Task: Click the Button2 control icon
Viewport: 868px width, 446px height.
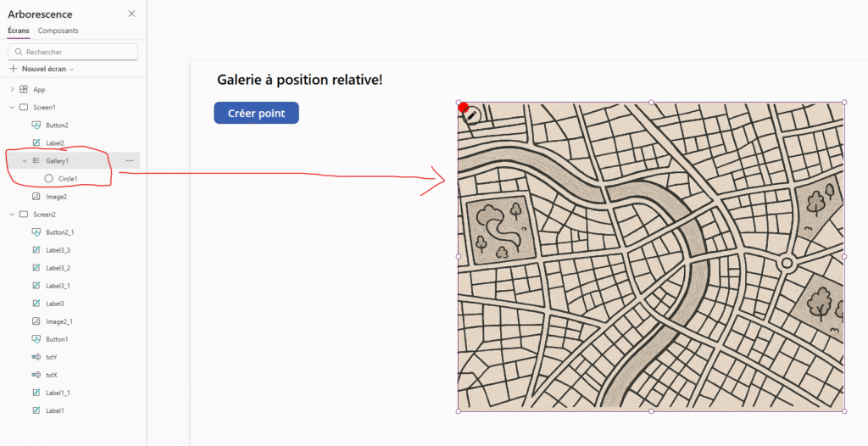Action: tap(36, 125)
